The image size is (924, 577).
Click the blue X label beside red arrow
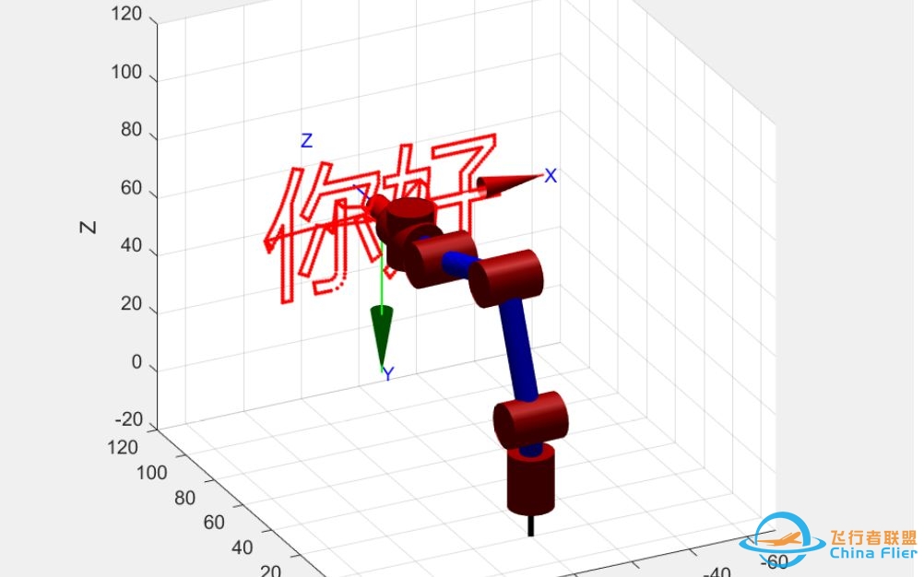coord(551,176)
